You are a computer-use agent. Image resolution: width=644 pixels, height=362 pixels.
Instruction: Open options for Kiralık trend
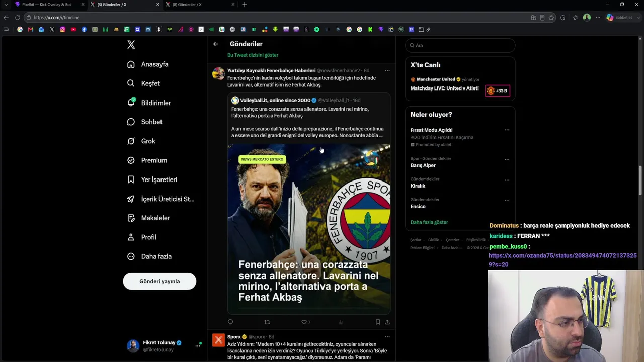pos(507,180)
